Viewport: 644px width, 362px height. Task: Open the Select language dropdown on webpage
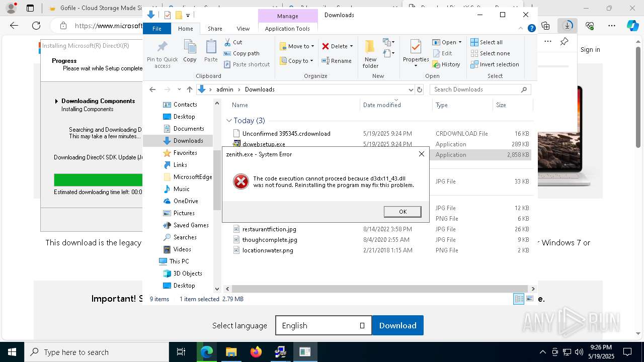(324, 326)
